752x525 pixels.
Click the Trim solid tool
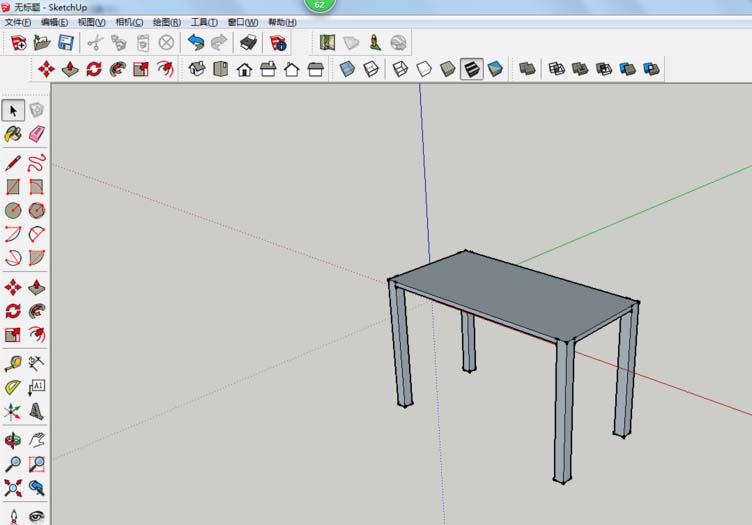627,69
